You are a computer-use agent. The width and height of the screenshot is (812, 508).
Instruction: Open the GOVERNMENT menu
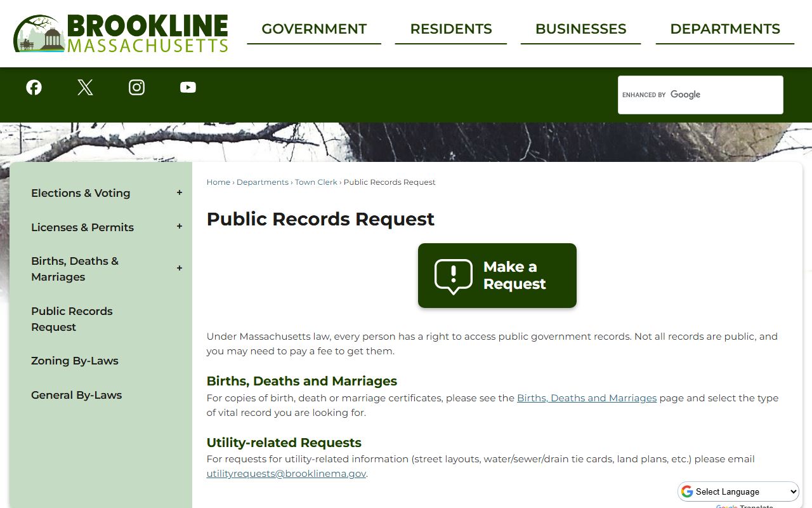pyautogui.click(x=314, y=29)
